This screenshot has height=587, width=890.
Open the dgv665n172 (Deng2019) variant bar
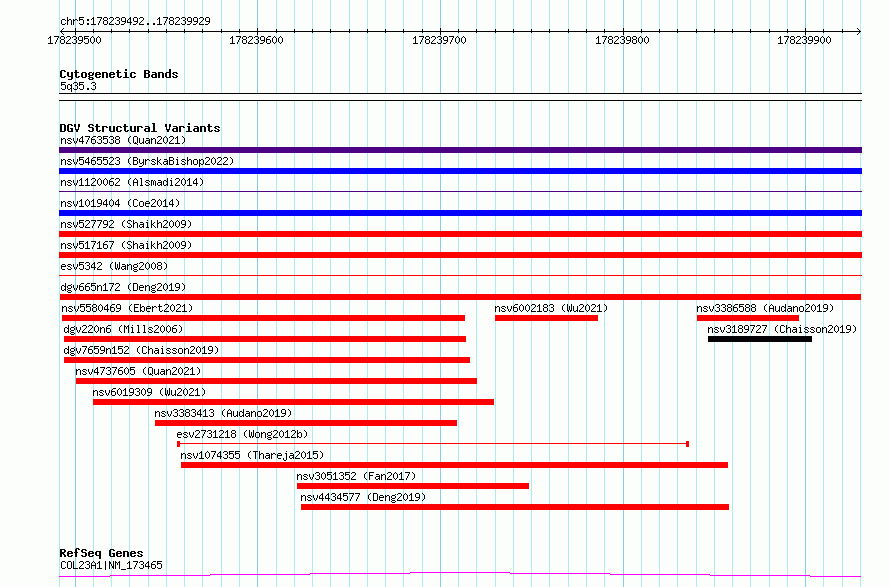tap(460, 297)
